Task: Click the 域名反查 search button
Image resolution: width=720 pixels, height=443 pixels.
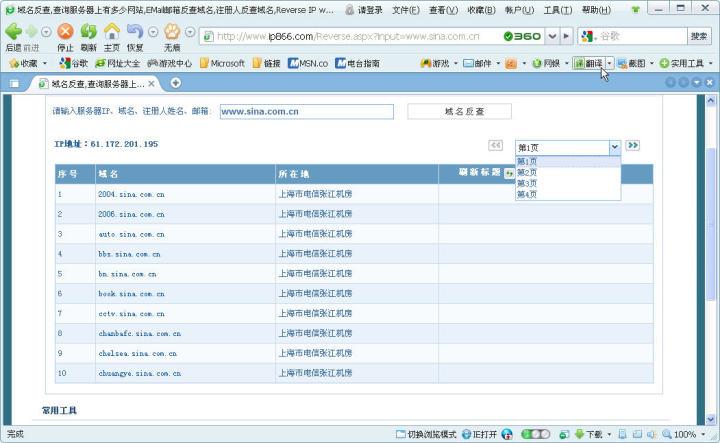Action: [x=460, y=112]
